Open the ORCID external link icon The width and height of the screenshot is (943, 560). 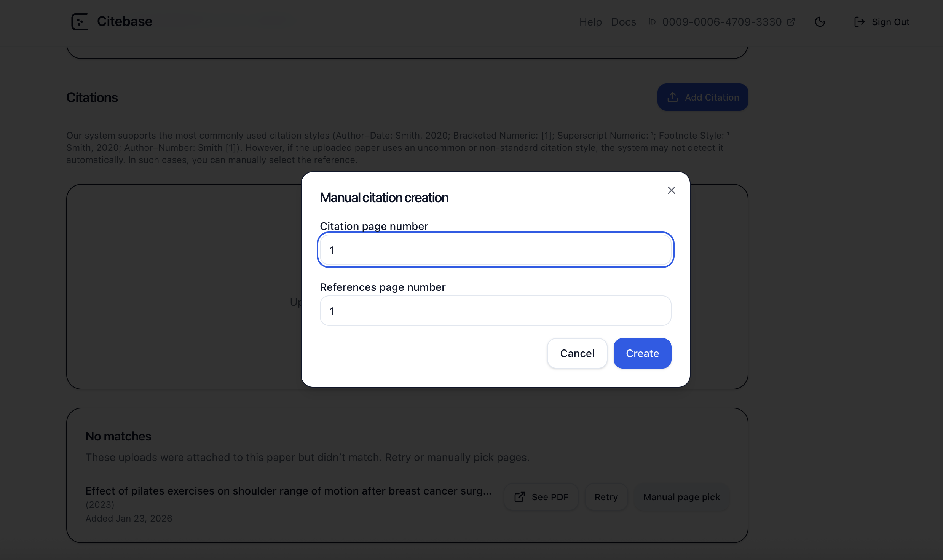(791, 22)
